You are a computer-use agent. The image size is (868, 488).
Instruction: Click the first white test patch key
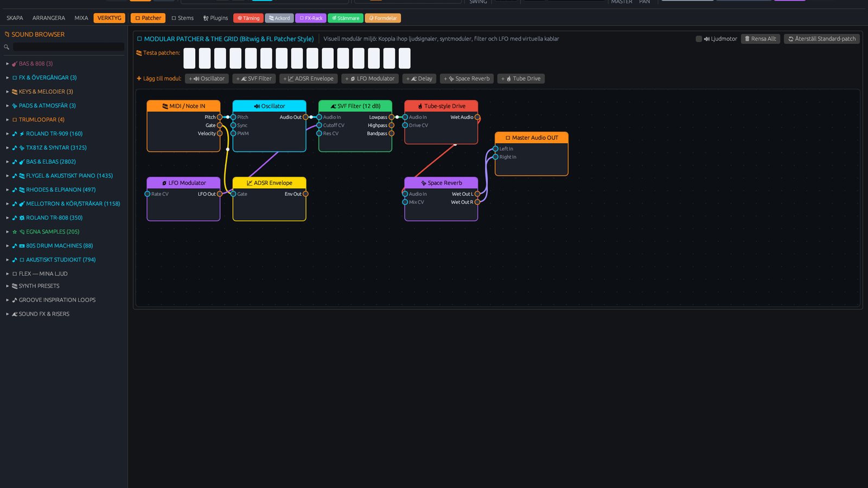[x=189, y=58]
